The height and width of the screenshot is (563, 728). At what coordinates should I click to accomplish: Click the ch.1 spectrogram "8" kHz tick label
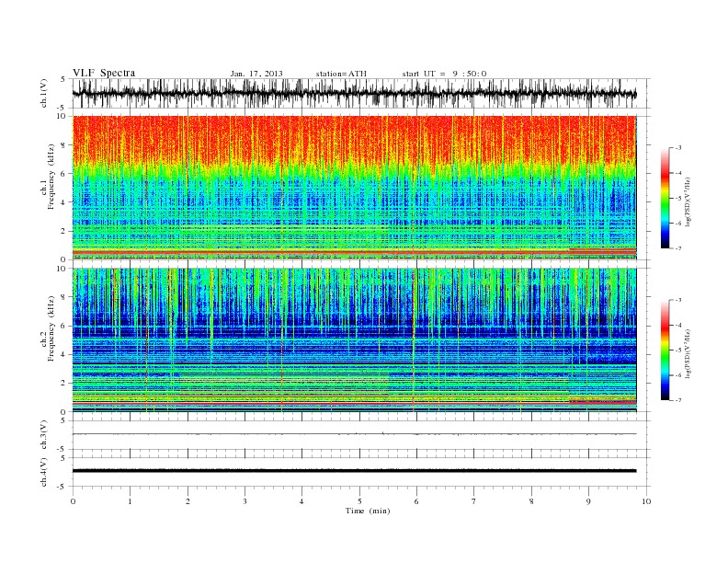64,145
